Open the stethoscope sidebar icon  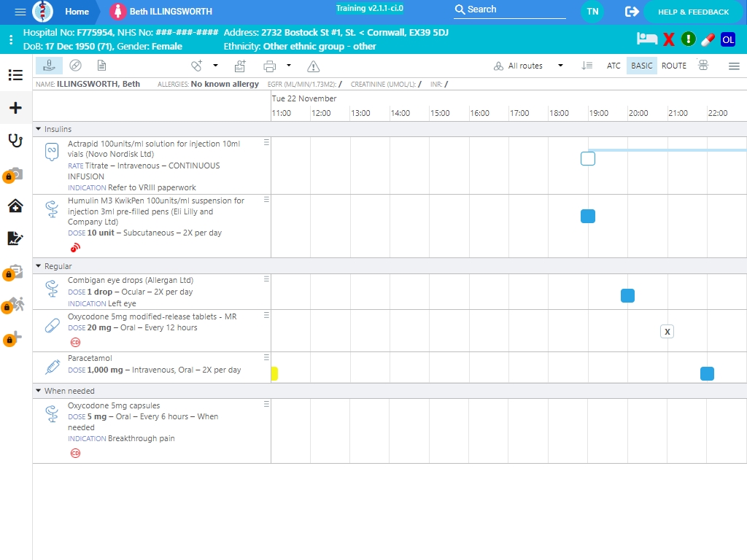click(16, 141)
